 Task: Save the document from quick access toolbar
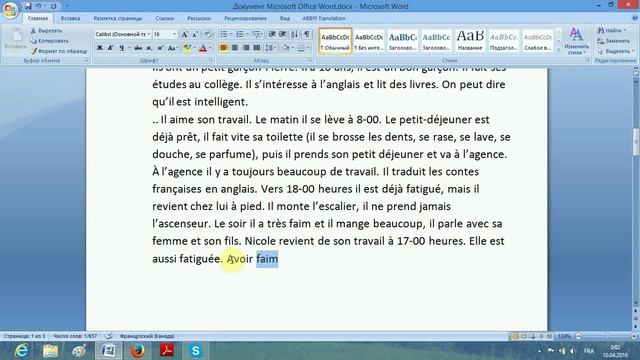(x=28, y=6)
